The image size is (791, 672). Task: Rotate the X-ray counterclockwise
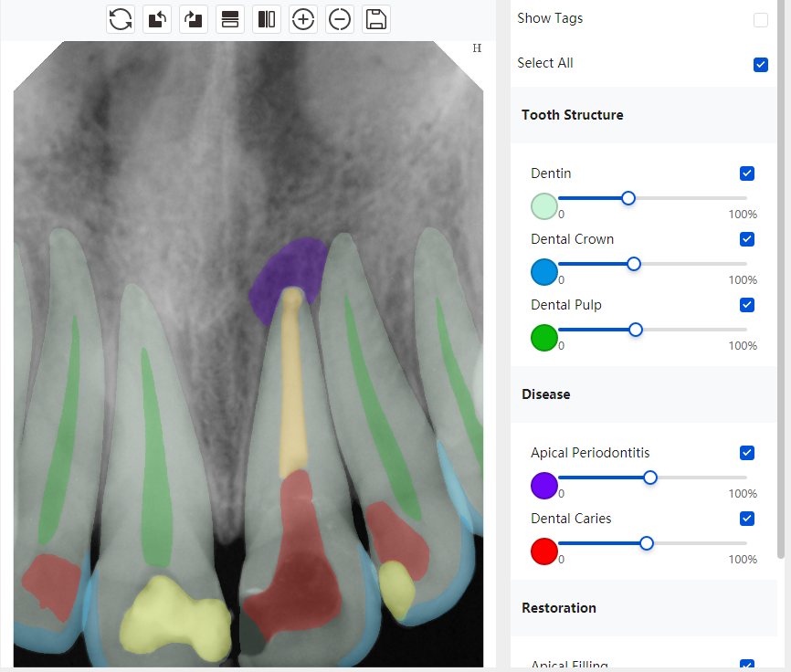pyautogui.click(x=157, y=19)
